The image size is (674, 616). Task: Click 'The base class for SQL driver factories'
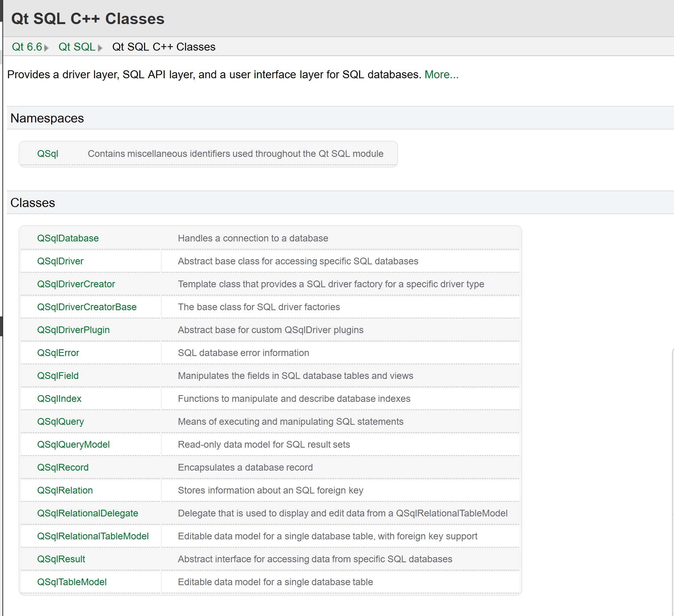tap(259, 307)
